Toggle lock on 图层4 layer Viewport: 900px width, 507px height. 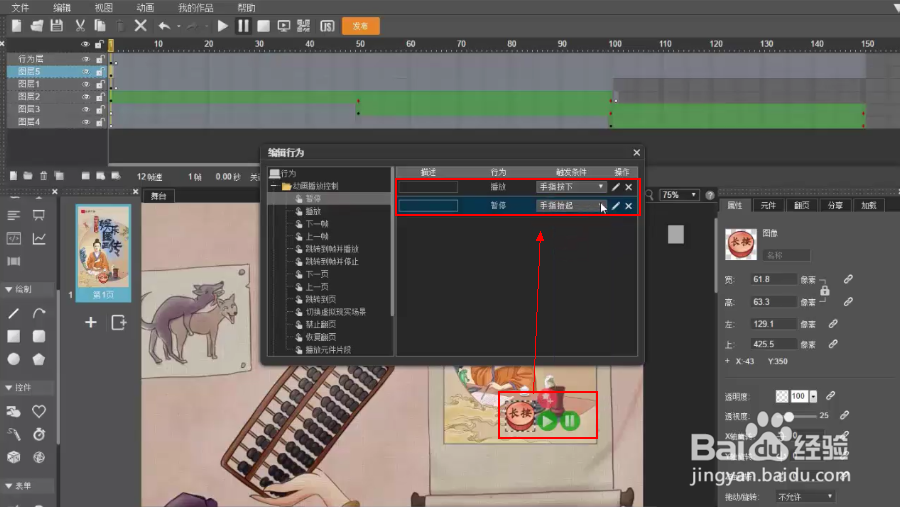pyautogui.click(x=100, y=122)
